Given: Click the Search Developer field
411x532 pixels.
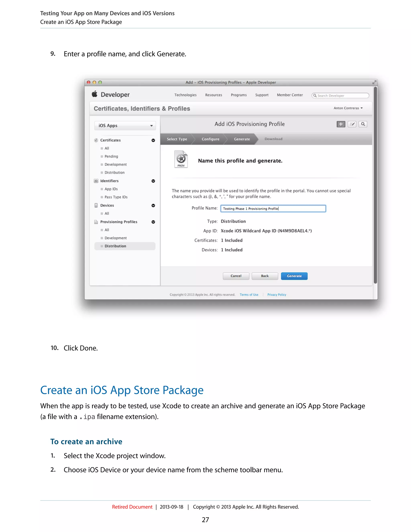Looking at the screenshot, I should click(340, 96).
